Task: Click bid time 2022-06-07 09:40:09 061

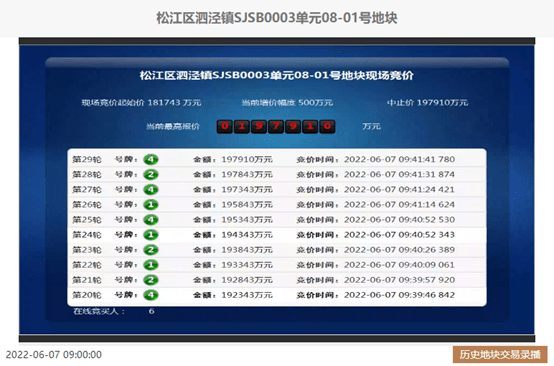Action: click(x=399, y=265)
